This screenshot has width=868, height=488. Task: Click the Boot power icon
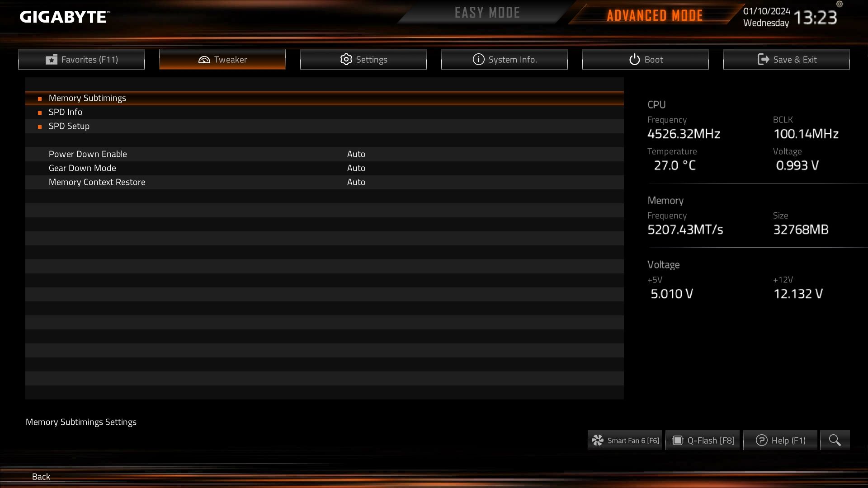(x=634, y=60)
